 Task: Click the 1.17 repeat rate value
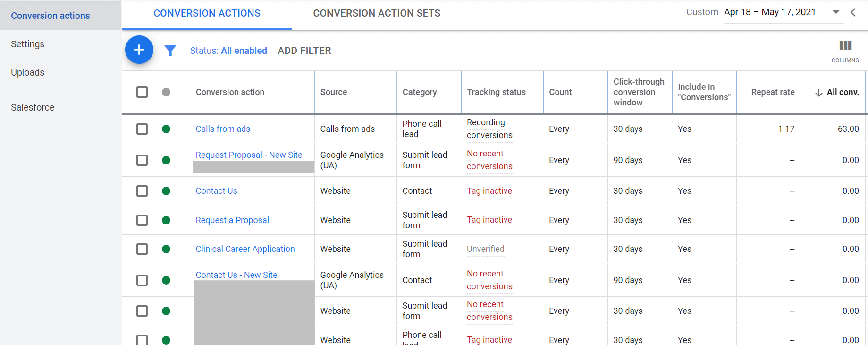pos(786,129)
